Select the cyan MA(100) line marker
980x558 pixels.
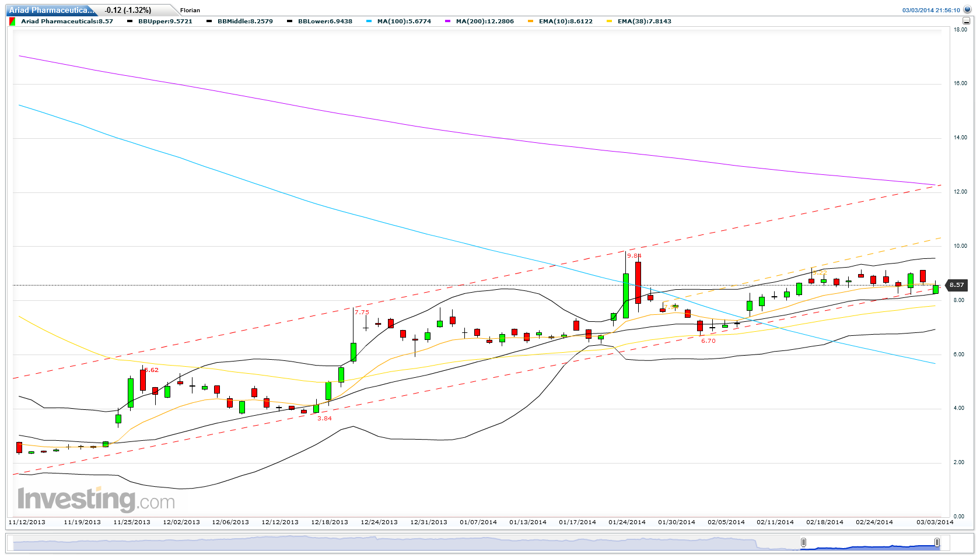click(x=369, y=21)
